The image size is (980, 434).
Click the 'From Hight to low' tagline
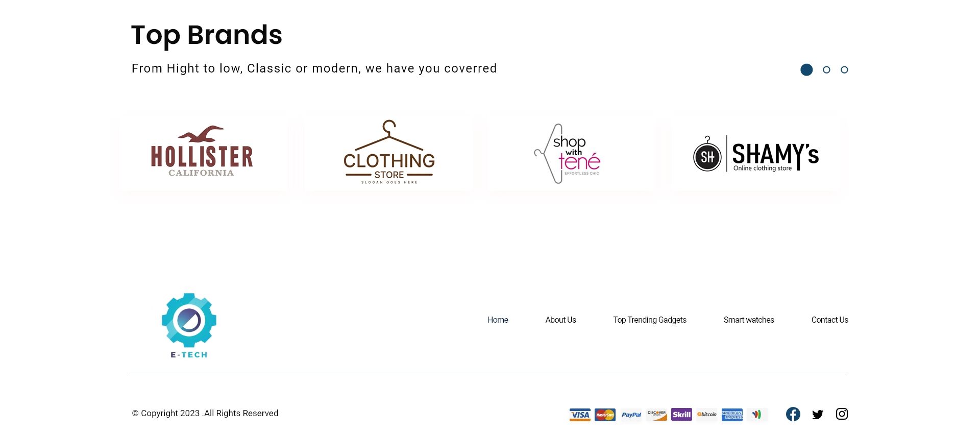[314, 68]
